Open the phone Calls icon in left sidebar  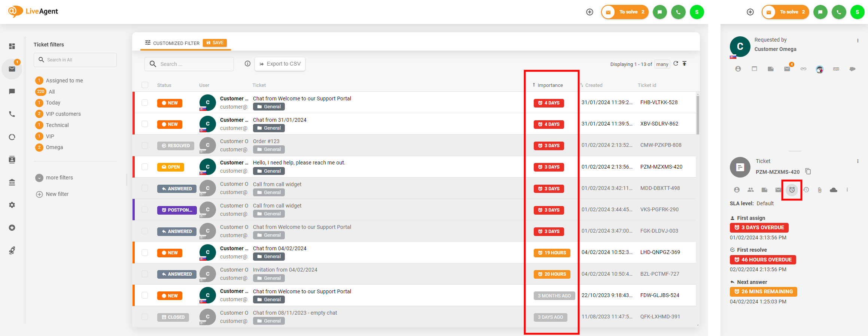tap(12, 114)
